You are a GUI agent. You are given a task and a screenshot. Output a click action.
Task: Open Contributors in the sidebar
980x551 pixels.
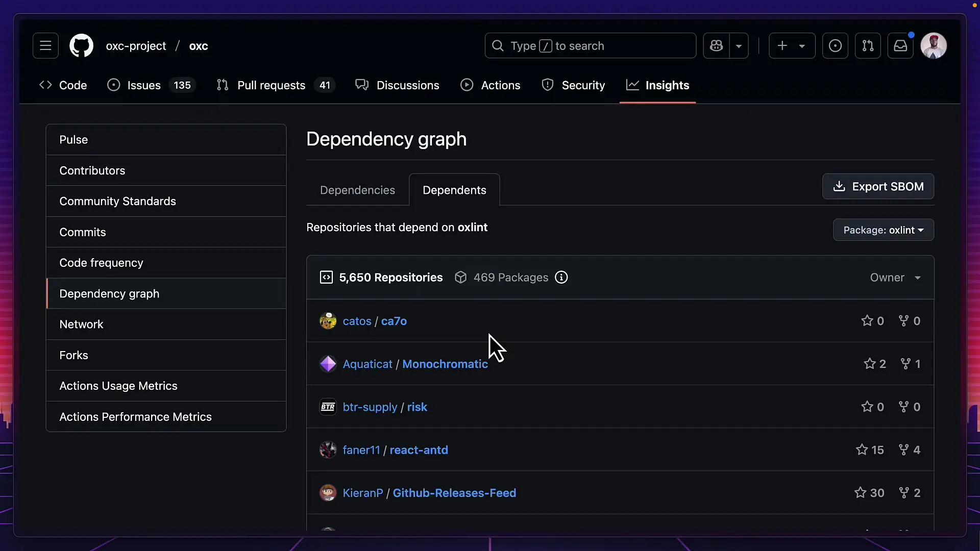point(166,170)
